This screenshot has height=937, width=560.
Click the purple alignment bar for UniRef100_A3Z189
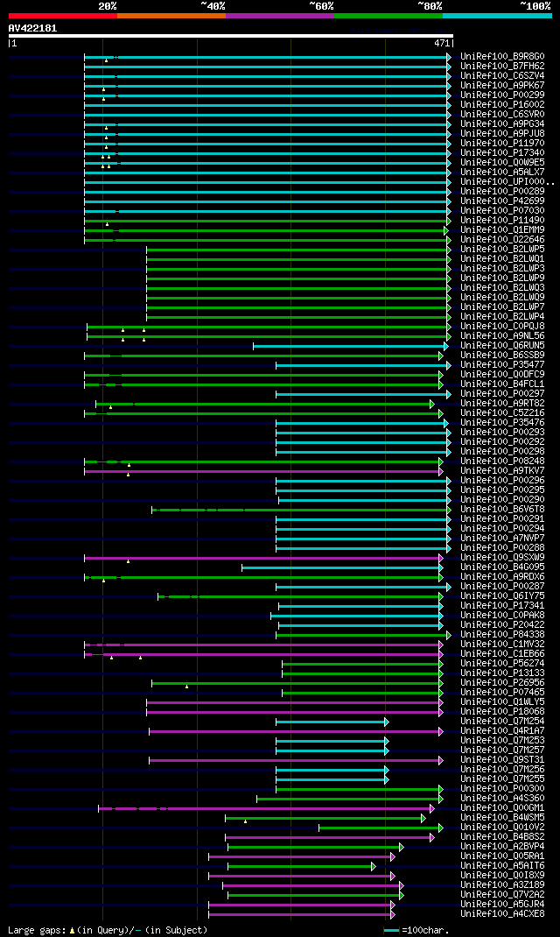point(313,885)
